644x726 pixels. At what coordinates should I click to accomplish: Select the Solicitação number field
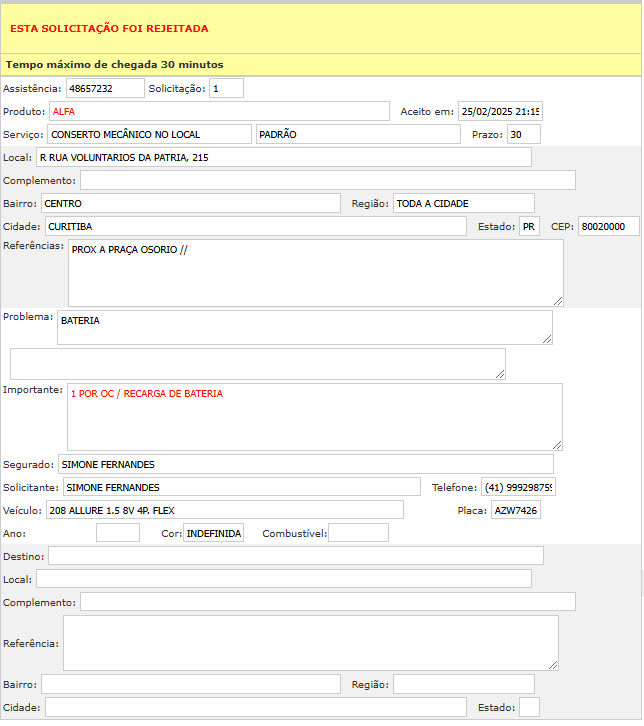[x=226, y=88]
